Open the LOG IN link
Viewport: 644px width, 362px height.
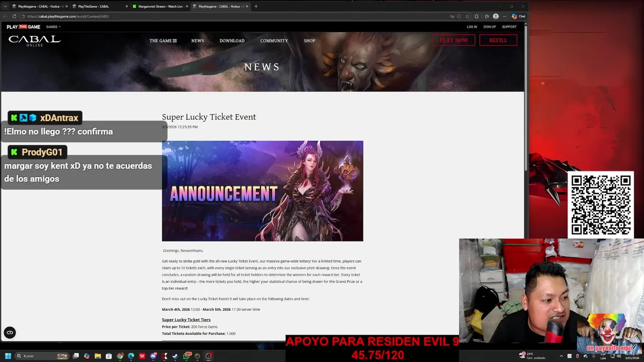(x=472, y=27)
